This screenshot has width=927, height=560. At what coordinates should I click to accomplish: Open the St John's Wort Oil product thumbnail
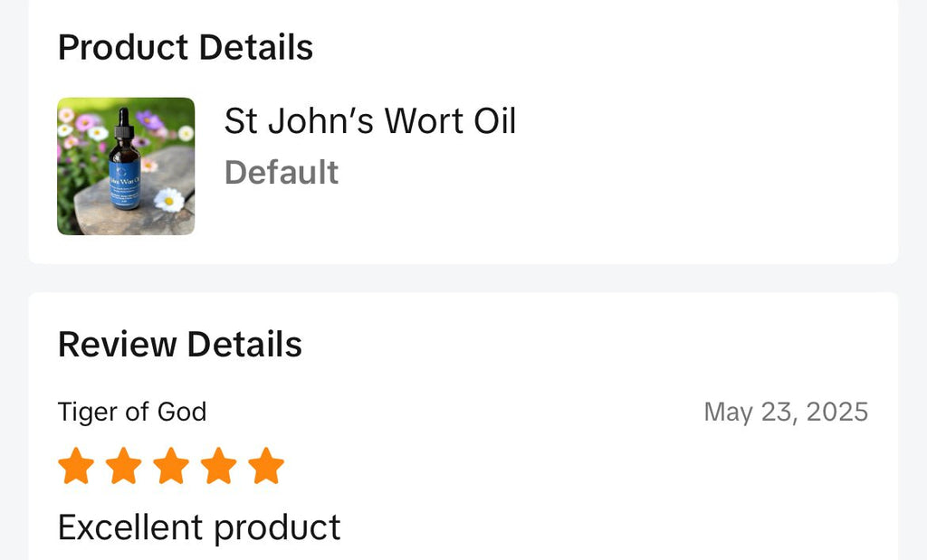(126, 165)
